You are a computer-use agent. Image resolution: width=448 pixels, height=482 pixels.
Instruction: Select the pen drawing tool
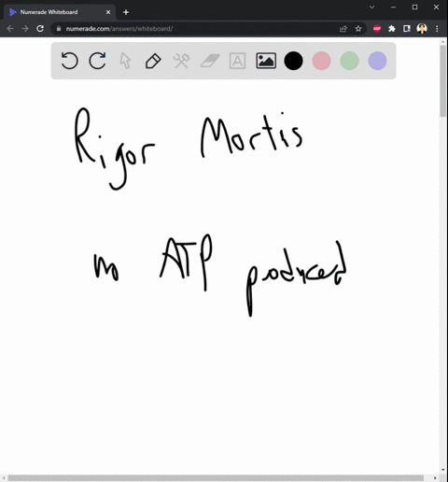pyautogui.click(x=153, y=61)
